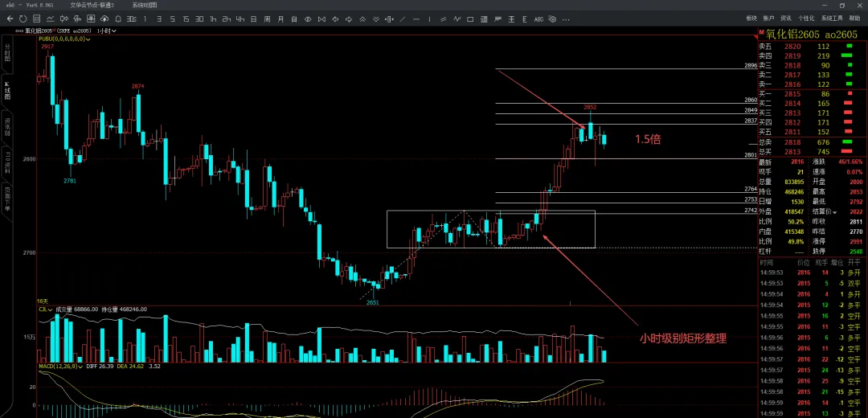Open custom period 自 button
The image size is (868, 418).
coord(294,18)
